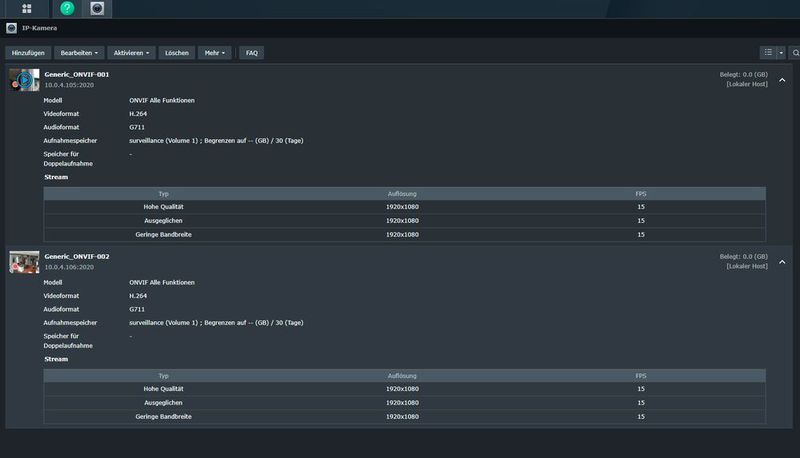Expand the Mehr dropdown menu
This screenshot has height=458, width=800.
click(214, 52)
